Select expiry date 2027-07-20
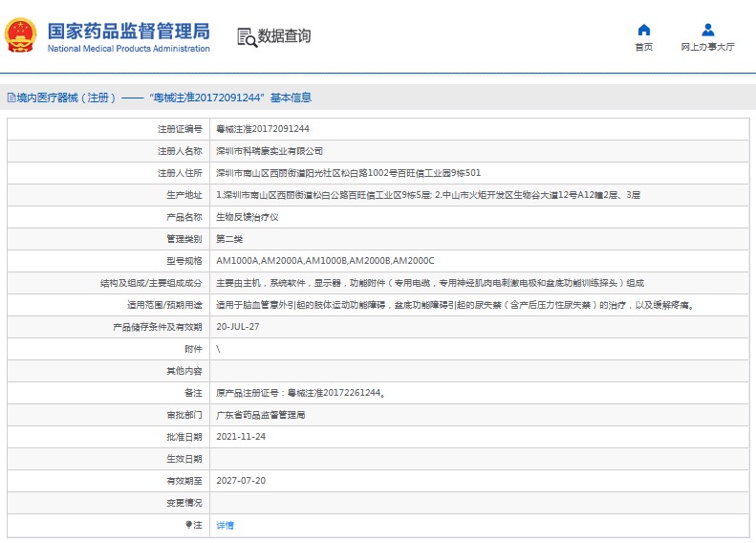756x543 pixels. 241,480
